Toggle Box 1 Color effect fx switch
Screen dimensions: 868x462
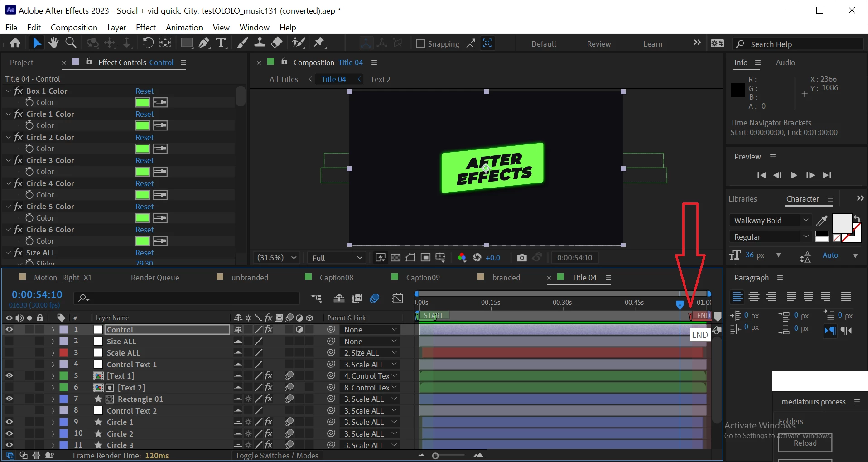click(x=19, y=91)
